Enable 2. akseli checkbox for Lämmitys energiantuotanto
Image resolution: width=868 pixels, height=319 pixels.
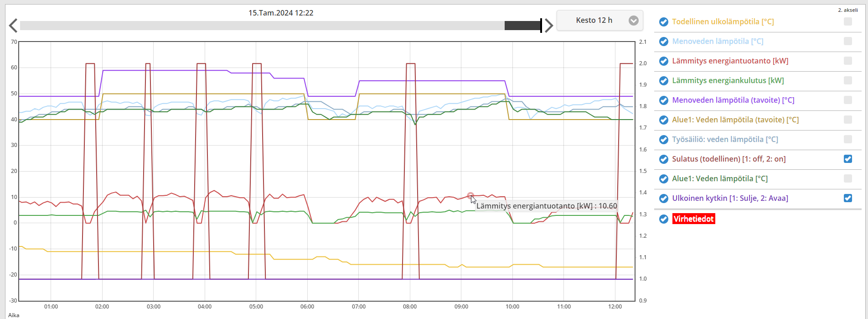click(848, 61)
